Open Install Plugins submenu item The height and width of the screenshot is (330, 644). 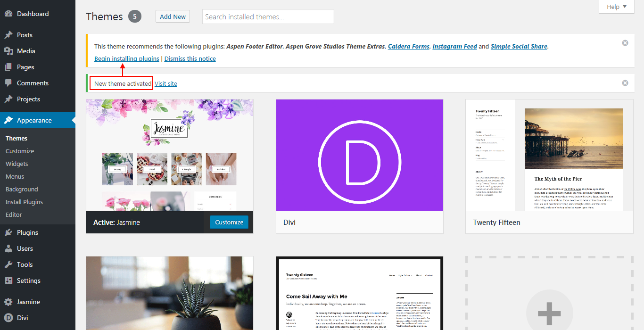pyautogui.click(x=24, y=202)
